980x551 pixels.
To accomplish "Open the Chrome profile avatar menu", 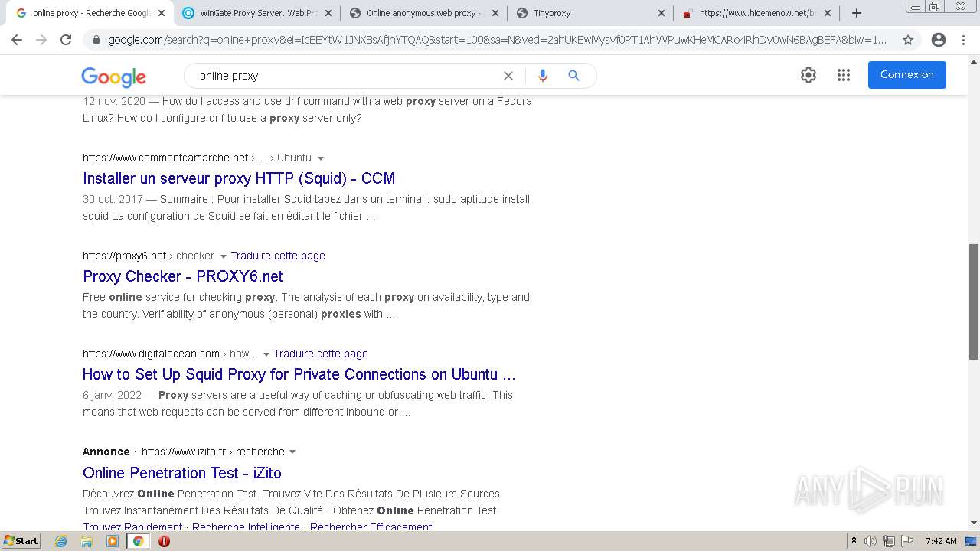I will (939, 40).
